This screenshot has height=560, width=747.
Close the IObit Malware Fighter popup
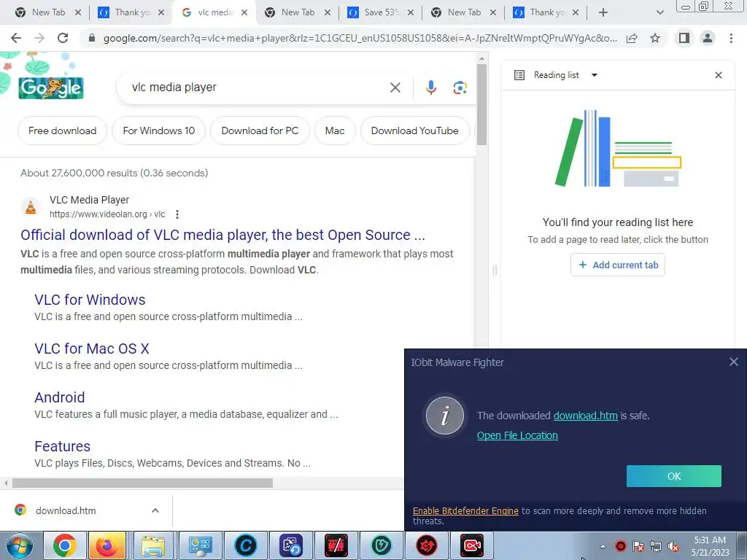734,362
